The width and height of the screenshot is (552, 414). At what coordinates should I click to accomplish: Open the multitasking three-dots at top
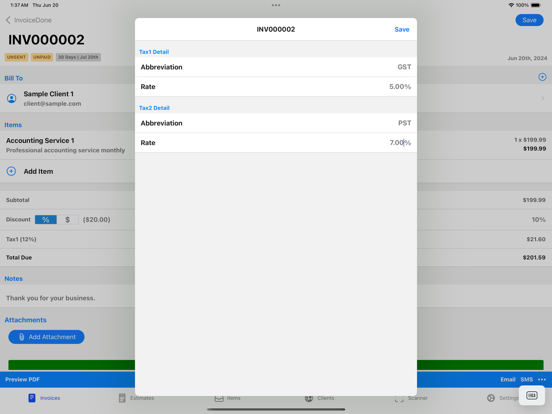[x=276, y=5]
